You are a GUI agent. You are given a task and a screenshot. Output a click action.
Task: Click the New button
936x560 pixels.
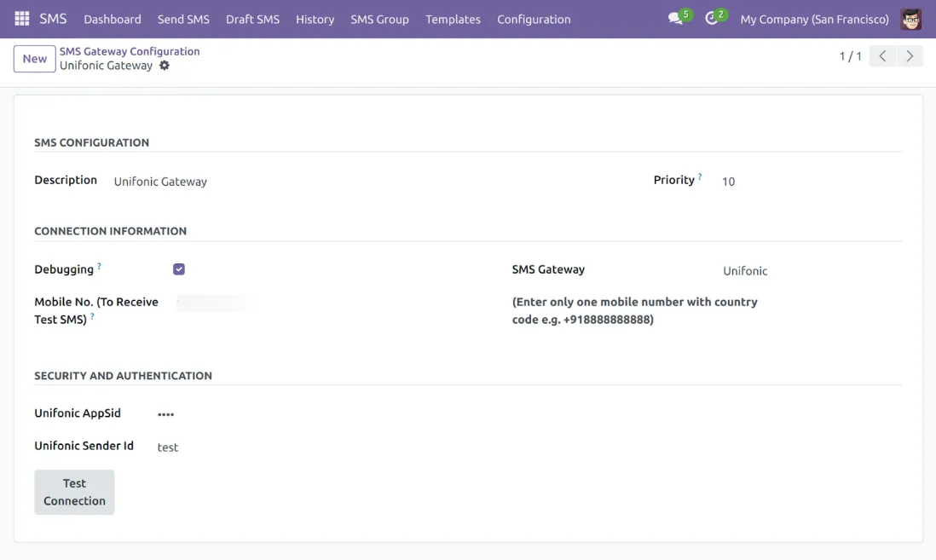coord(35,59)
